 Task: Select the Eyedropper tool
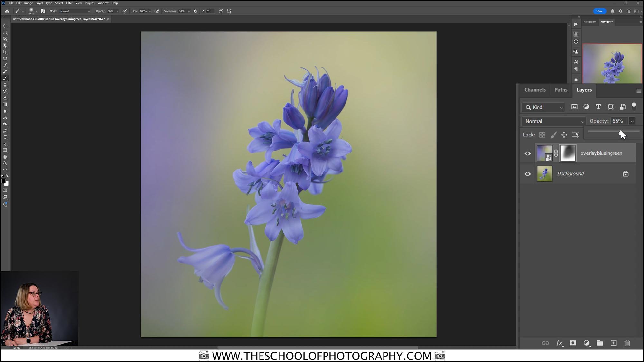pos(5,65)
